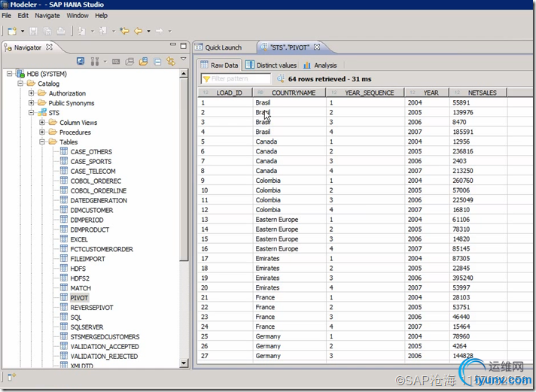Screen dimensions: 536x392
Task: Click the Save toolbar icon
Action: [33, 31]
